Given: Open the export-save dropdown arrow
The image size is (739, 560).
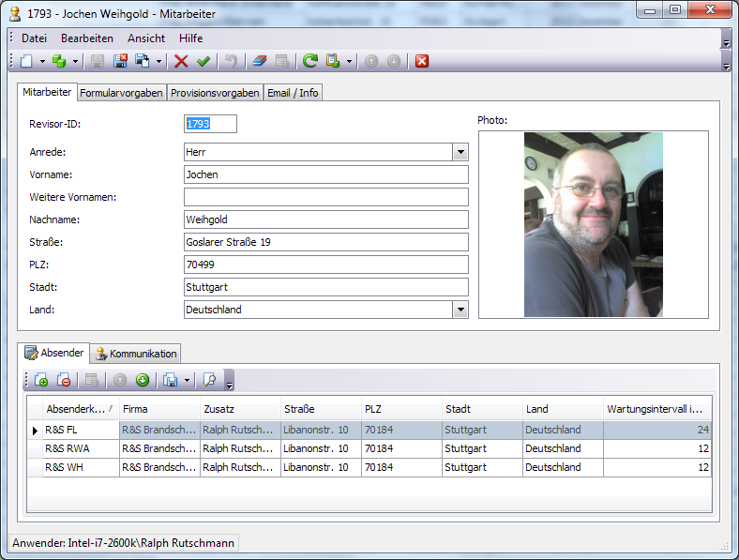Looking at the screenshot, I should pos(188,380).
